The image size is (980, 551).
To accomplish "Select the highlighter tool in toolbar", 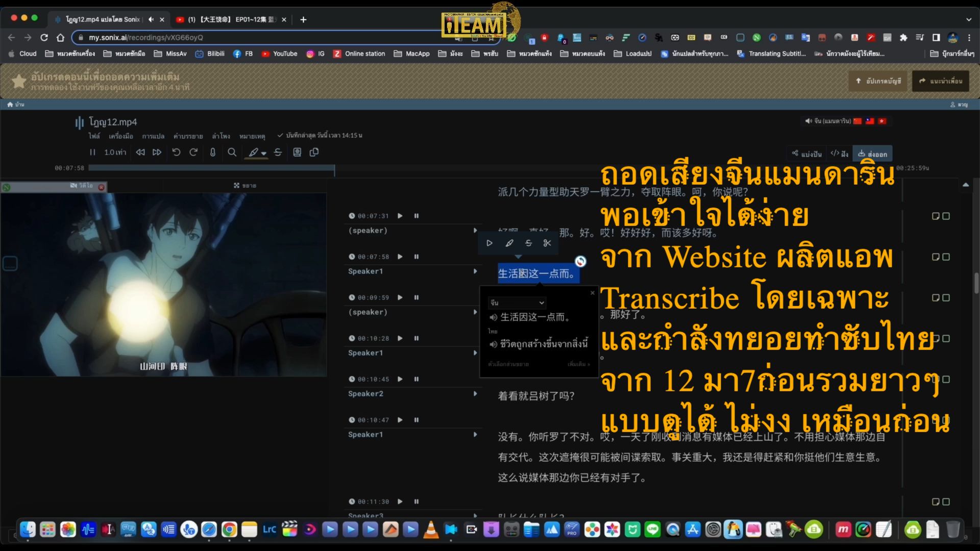I will (253, 152).
